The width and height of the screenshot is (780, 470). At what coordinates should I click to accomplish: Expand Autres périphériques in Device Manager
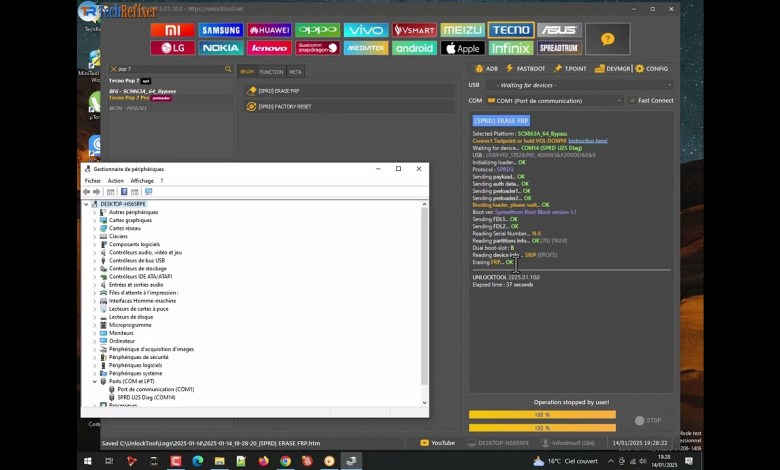tap(95, 212)
